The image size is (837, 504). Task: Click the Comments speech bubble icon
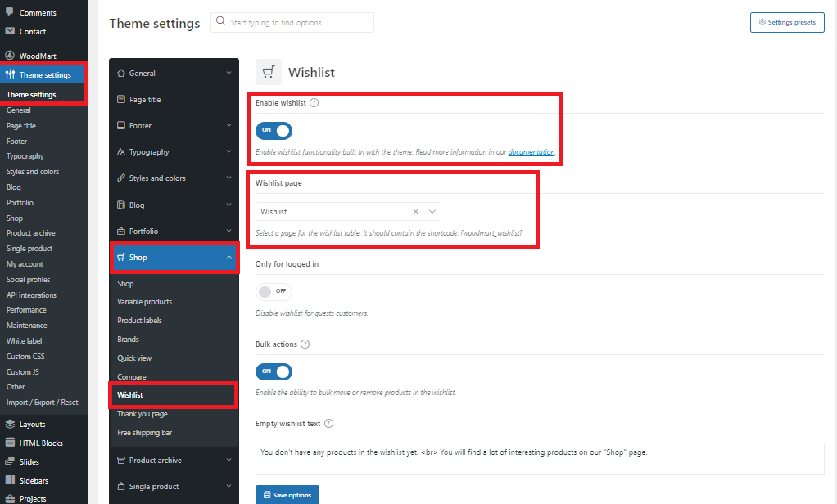pos(10,11)
